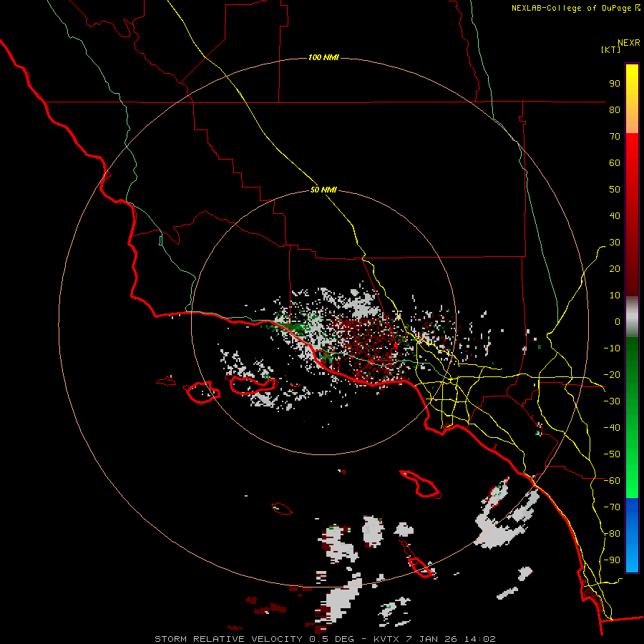Click the 7 JAN 26 date text
Screen dimensions: 644x644
tap(431, 639)
